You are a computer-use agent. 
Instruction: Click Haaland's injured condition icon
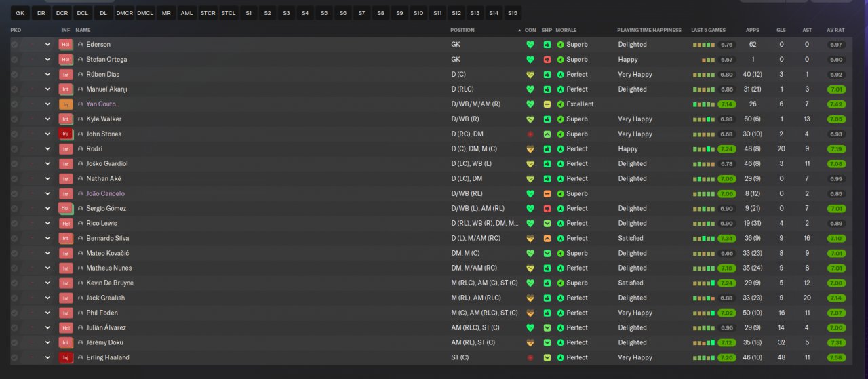(530, 358)
